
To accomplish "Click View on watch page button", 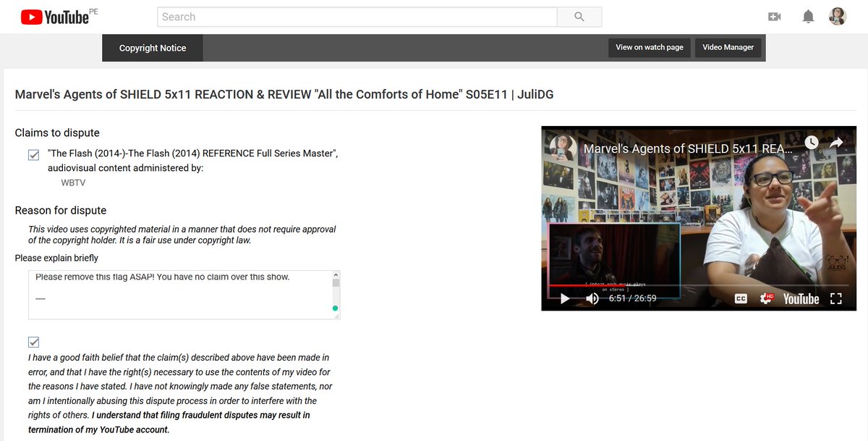I will 650,47.
